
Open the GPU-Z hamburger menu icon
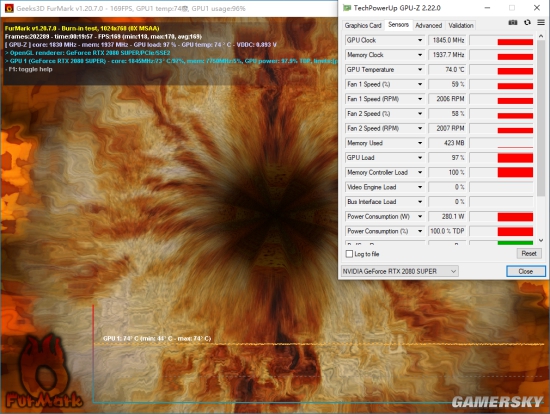[x=541, y=22]
